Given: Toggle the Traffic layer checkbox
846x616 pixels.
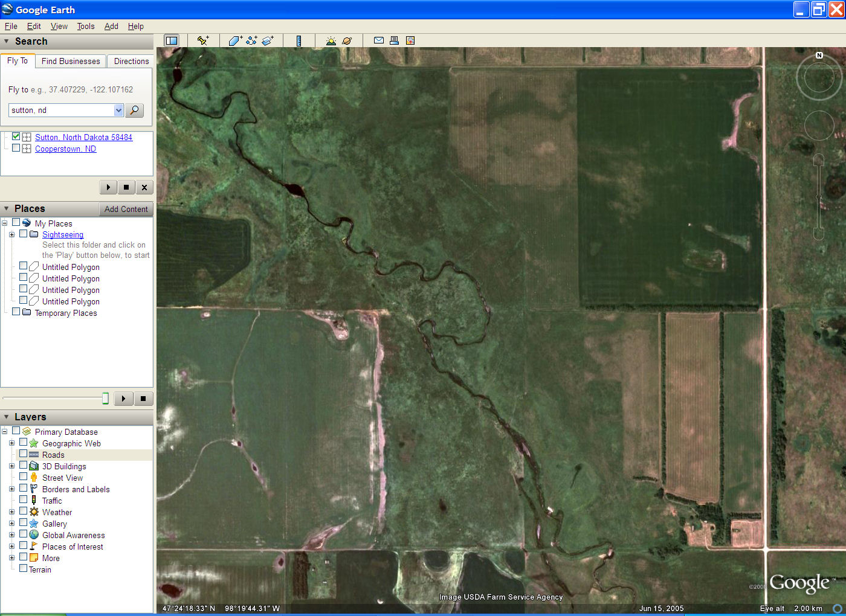Looking at the screenshot, I should 23,499.
